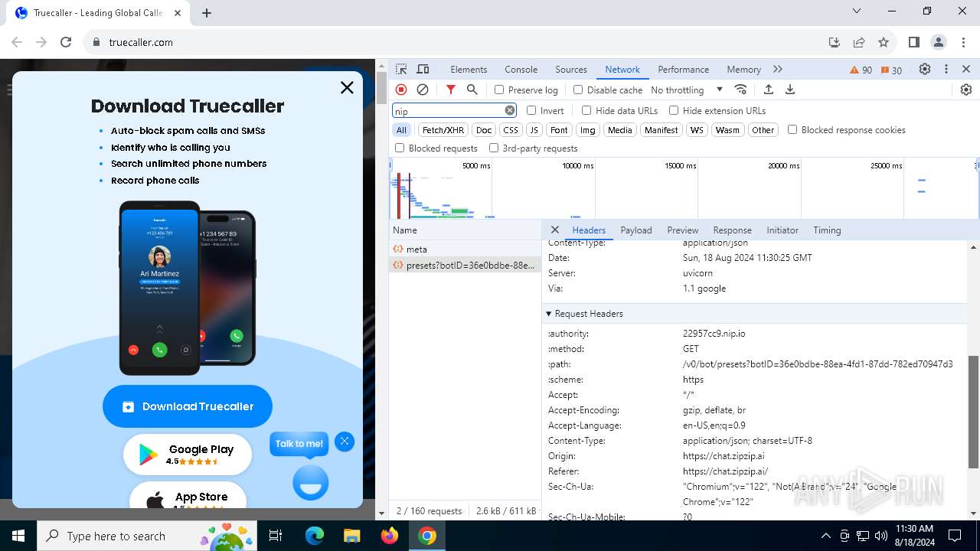Open Chrome profile avatar

pyautogui.click(x=938, y=42)
